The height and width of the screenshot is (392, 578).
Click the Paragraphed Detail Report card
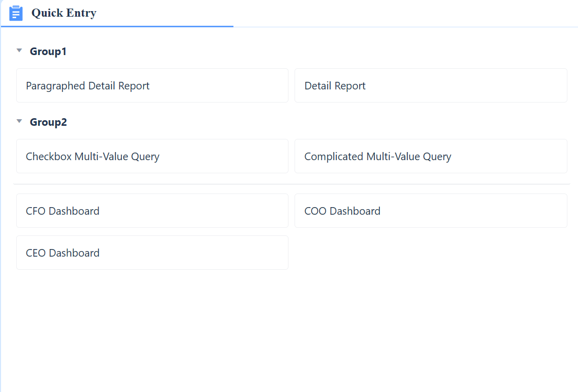point(152,85)
